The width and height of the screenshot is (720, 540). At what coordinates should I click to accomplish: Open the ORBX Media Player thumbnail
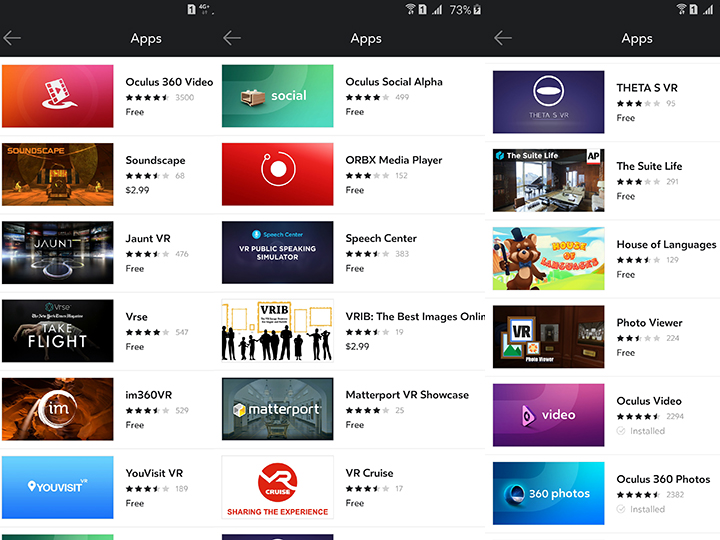277,174
